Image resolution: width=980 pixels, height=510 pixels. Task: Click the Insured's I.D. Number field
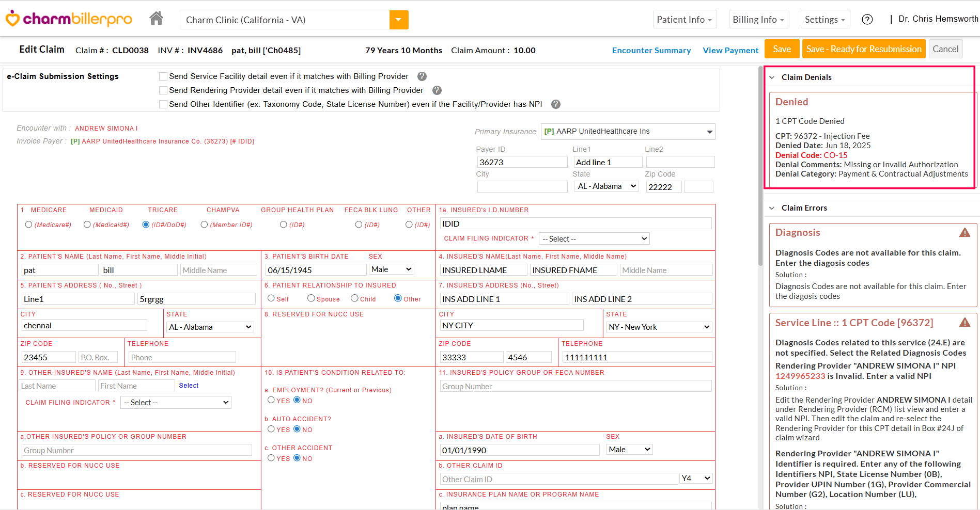[x=575, y=224]
